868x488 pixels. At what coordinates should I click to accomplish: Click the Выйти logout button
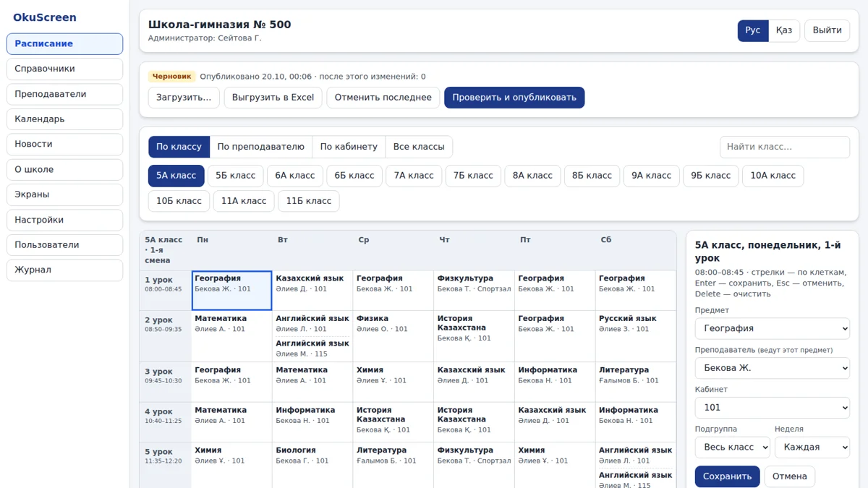827,30
